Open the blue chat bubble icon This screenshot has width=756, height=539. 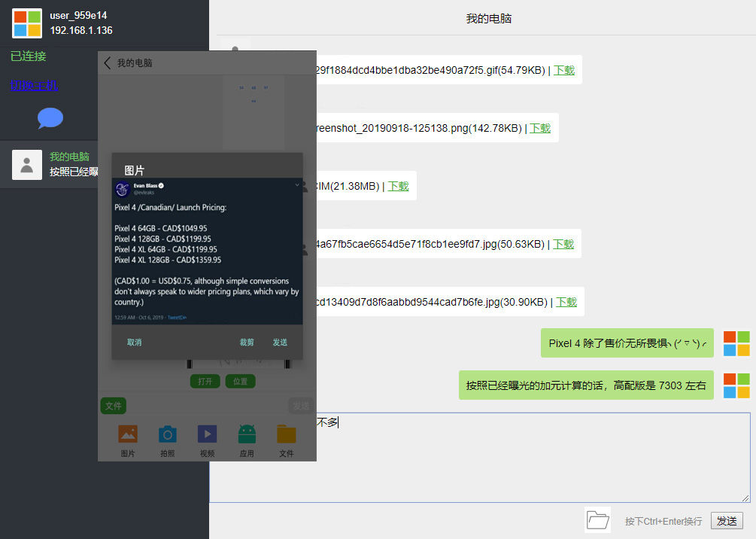coord(50,117)
